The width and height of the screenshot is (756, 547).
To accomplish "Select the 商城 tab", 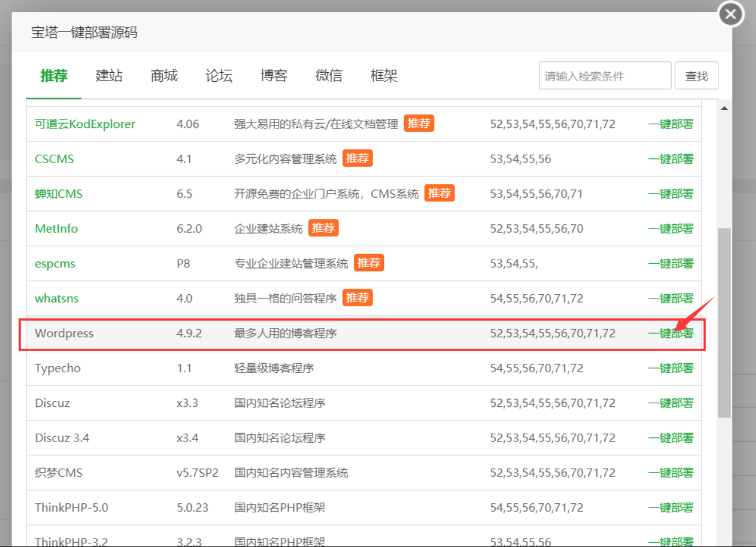I will 164,76.
